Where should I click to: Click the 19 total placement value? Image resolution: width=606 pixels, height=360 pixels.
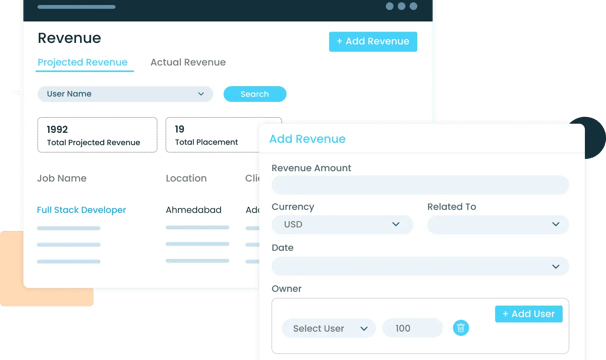(179, 129)
